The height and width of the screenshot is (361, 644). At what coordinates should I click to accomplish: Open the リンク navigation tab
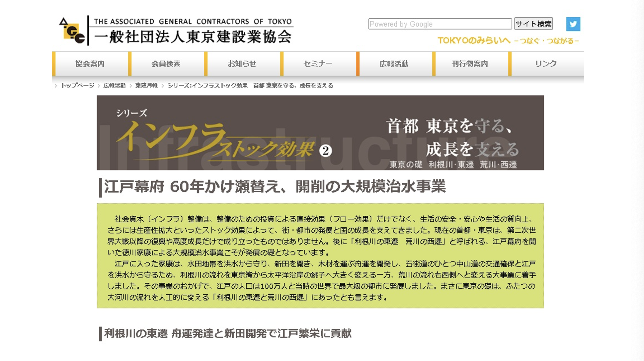[x=546, y=64]
